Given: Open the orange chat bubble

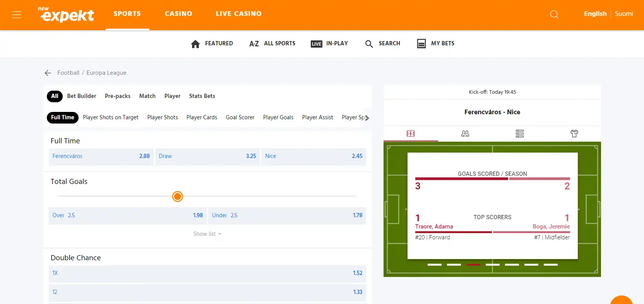Looking at the screenshot, I should [x=622, y=300].
